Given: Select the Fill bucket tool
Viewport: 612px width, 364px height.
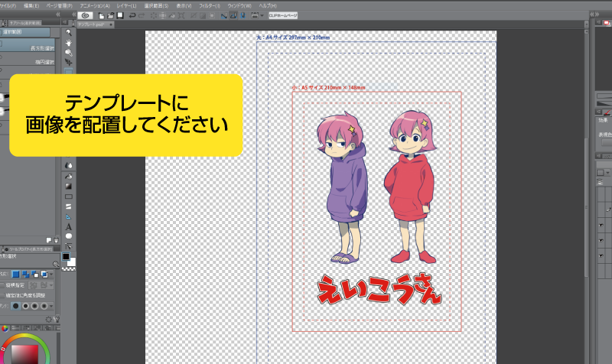Looking at the screenshot, I should [x=69, y=177].
